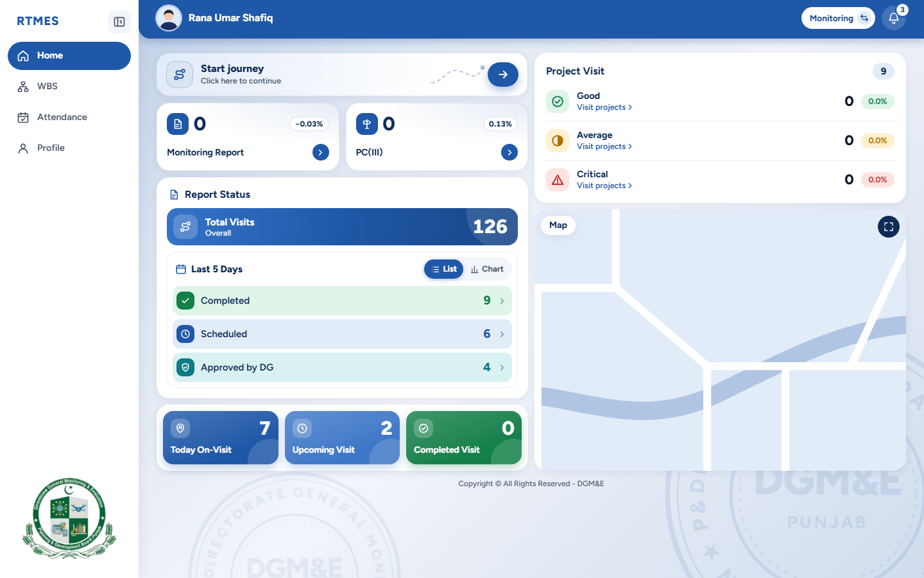
Task: Open Monitoring Report arrow icon
Action: coord(321,152)
